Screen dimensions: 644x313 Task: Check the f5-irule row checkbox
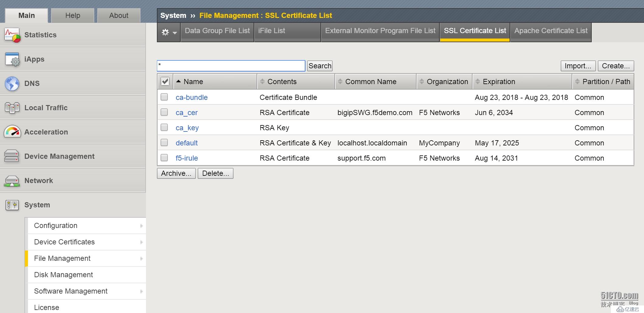[x=164, y=158]
